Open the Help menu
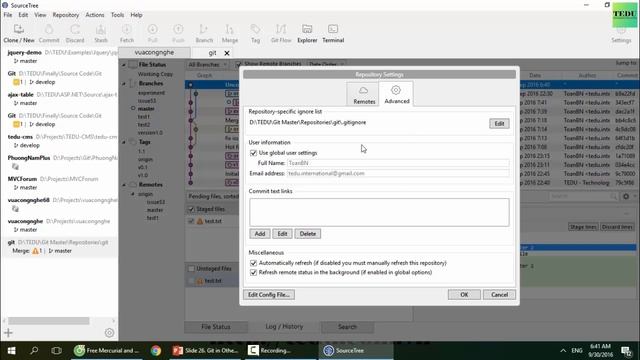 click(x=136, y=15)
